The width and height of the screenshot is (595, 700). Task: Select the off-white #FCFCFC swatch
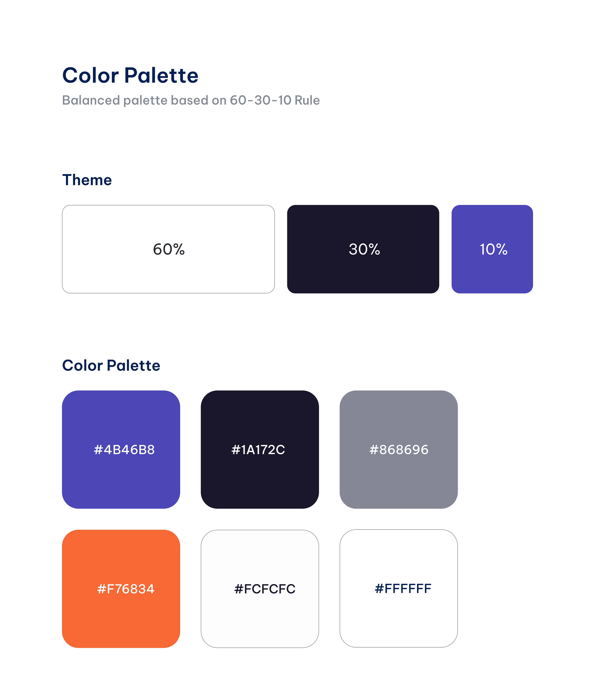point(260,589)
